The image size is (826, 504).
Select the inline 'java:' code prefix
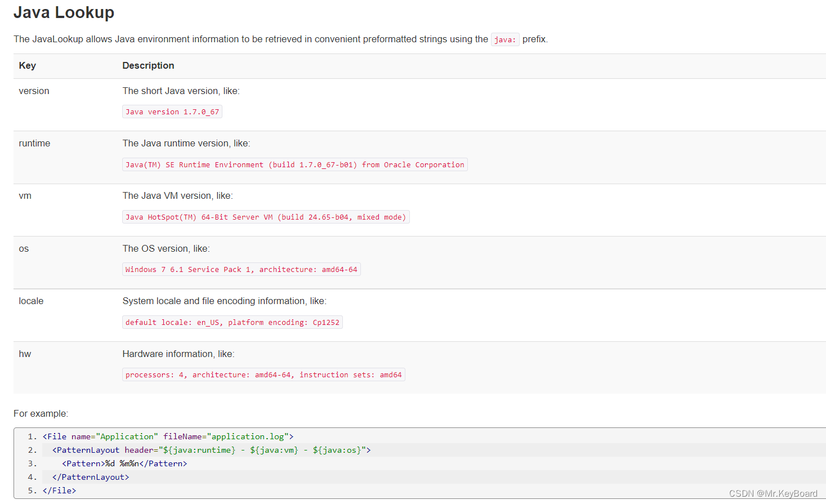tap(505, 39)
